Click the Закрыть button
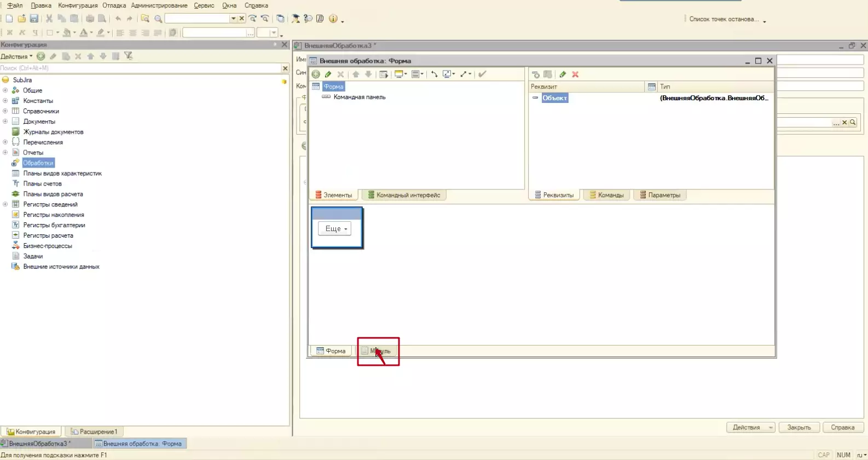Screen dimensions: 868x460 (799, 427)
